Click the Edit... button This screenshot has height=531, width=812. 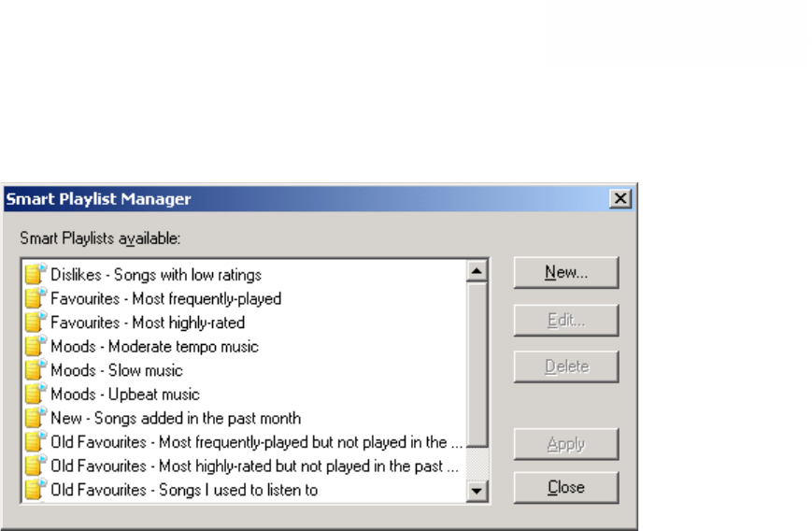tap(566, 320)
